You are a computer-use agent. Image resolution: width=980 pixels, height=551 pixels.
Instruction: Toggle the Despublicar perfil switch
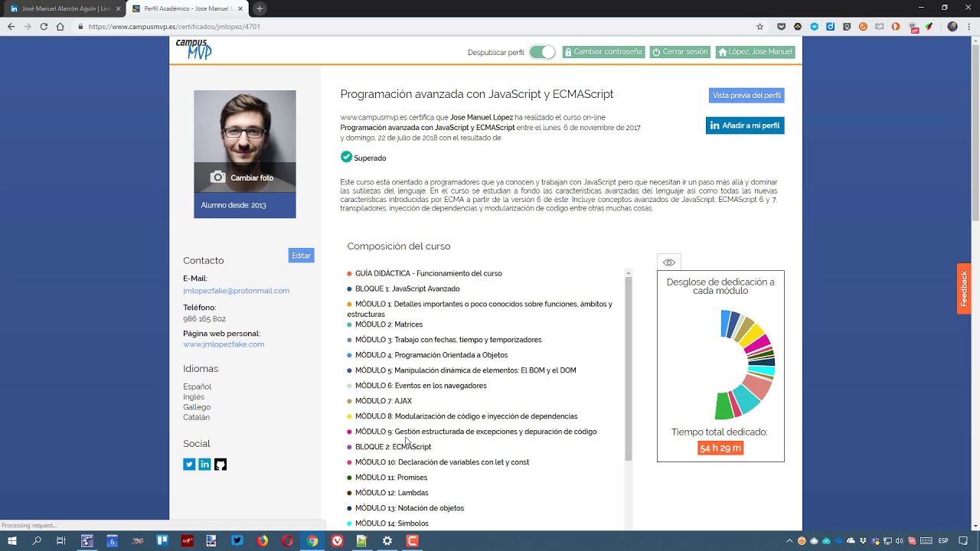(x=542, y=52)
